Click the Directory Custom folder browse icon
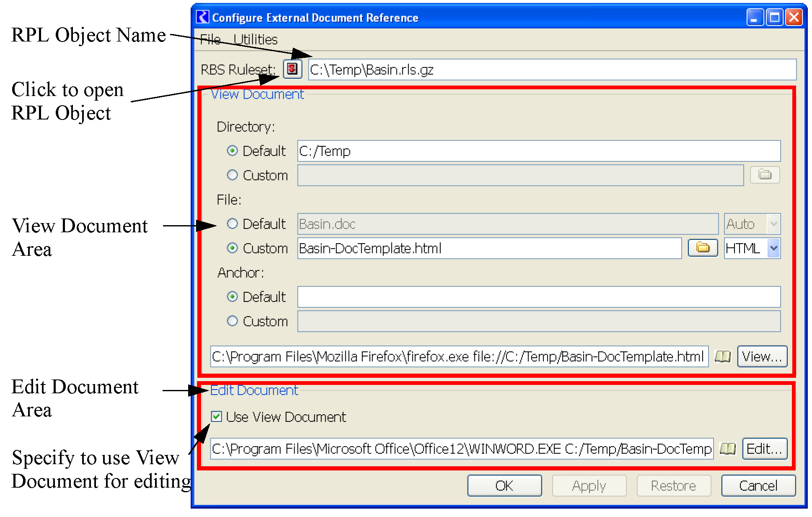The height and width of the screenshot is (517, 812). coord(765,175)
